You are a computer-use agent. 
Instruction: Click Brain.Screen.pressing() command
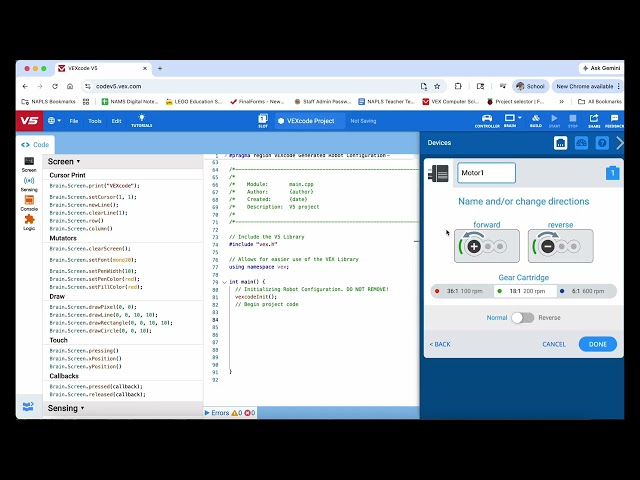coord(84,351)
